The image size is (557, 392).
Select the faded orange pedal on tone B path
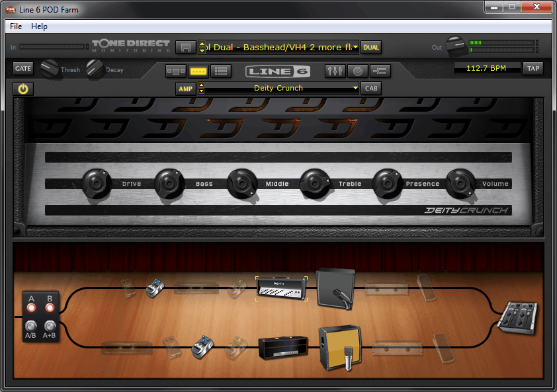click(x=173, y=347)
